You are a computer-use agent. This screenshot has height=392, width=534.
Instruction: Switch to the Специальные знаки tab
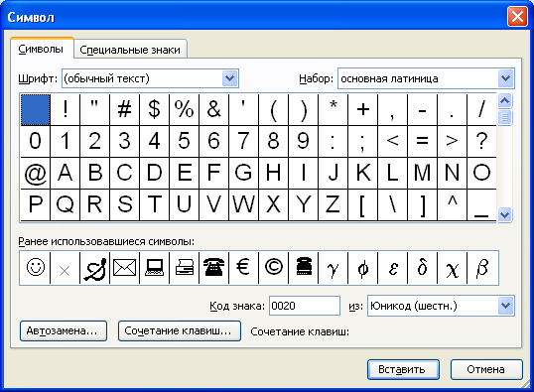pos(130,50)
